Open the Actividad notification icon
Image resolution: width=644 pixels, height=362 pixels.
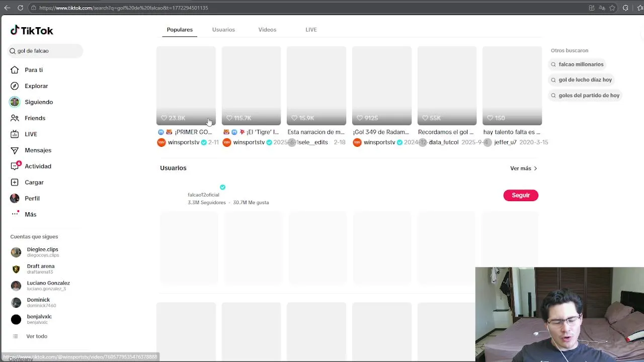(x=15, y=166)
